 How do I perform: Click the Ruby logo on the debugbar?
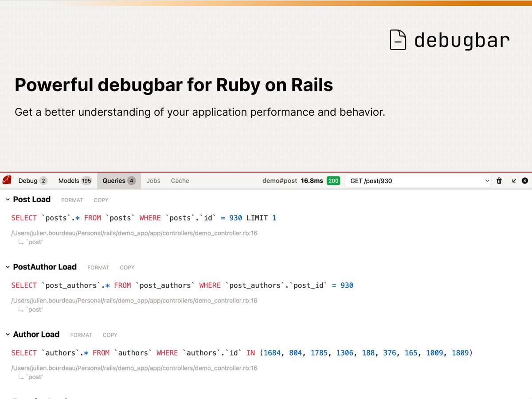click(x=6, y=180)
